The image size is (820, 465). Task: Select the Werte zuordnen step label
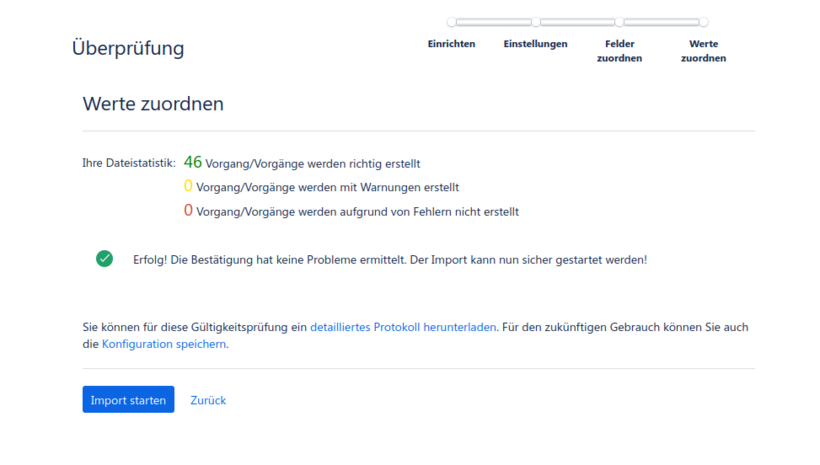[703, 51]
